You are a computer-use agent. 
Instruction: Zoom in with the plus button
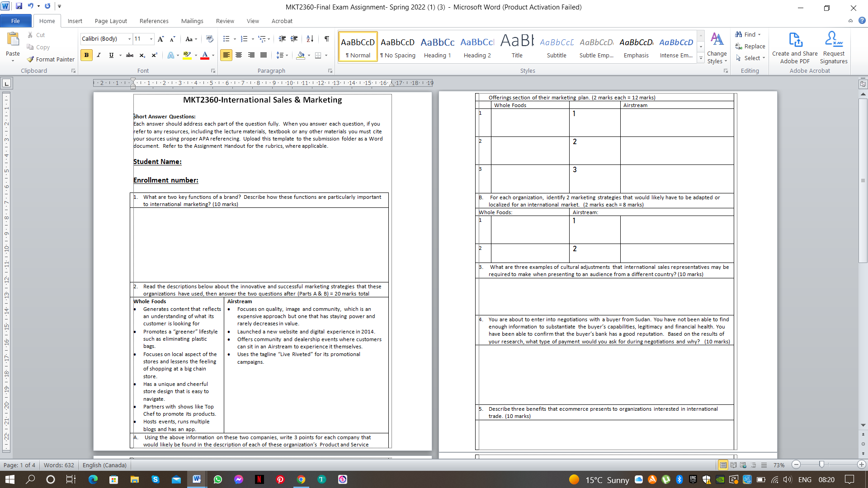click(862, 465)
